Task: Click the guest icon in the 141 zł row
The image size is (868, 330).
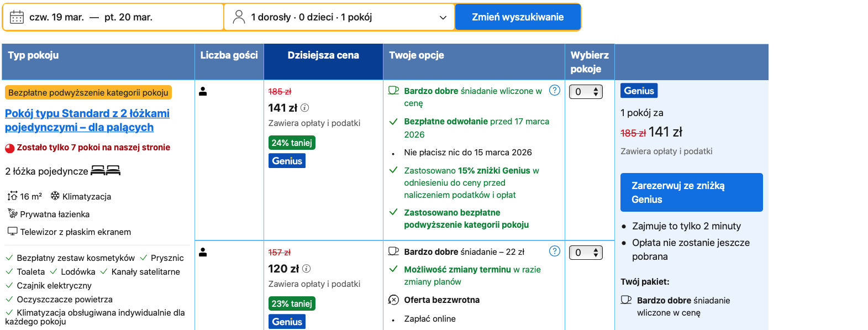Action: point(203,91)
